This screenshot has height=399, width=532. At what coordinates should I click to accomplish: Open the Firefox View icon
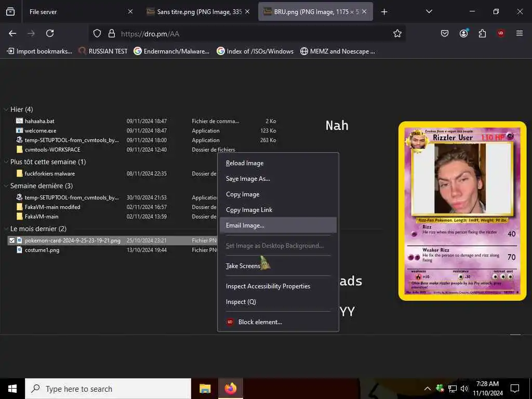tap(10, 12)
